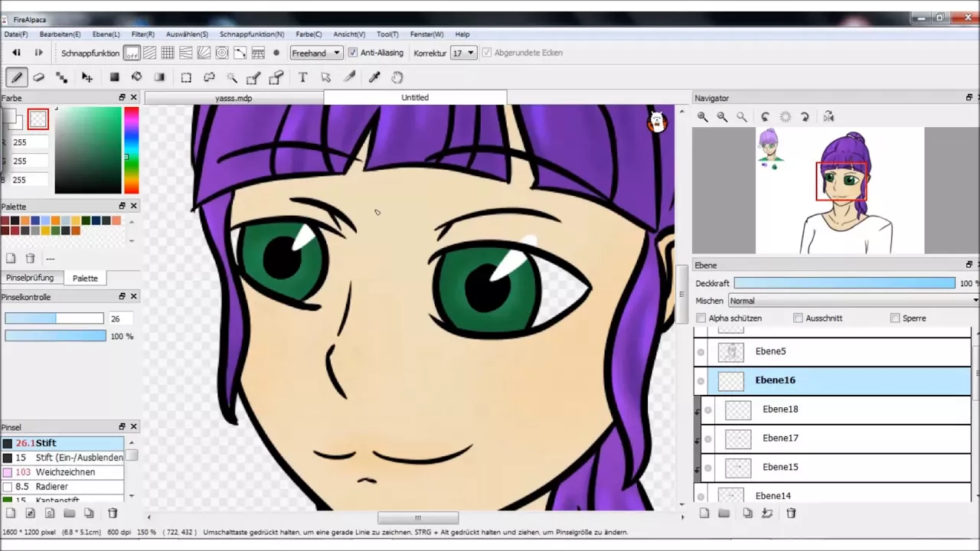This screenshot has height=551, width=980.
Task: Toggle visibility of Ebene17 layer
Action: click(x=707, y=439)
